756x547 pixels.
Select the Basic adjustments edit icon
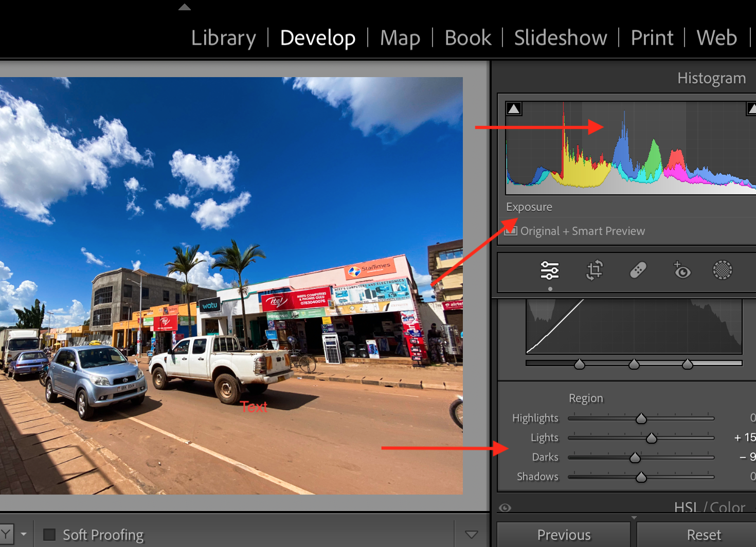pos(550,270)
